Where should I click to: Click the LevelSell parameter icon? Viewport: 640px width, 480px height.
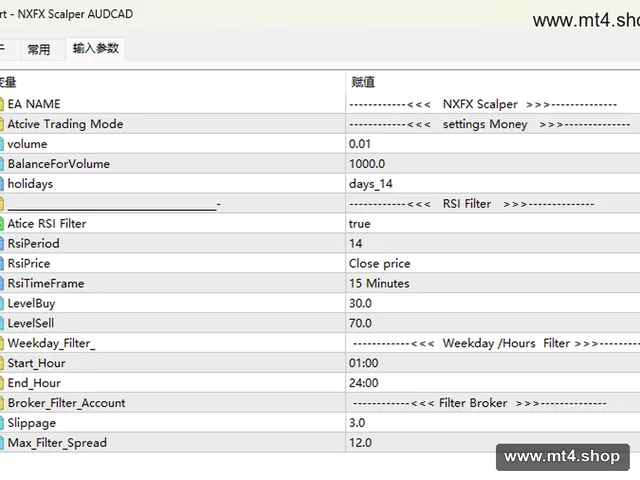coord(2,323)
